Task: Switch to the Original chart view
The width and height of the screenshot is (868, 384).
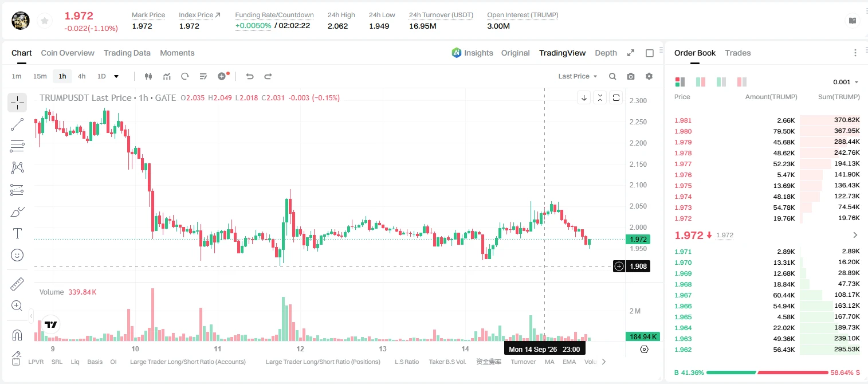Action: [x=515, y=53]
